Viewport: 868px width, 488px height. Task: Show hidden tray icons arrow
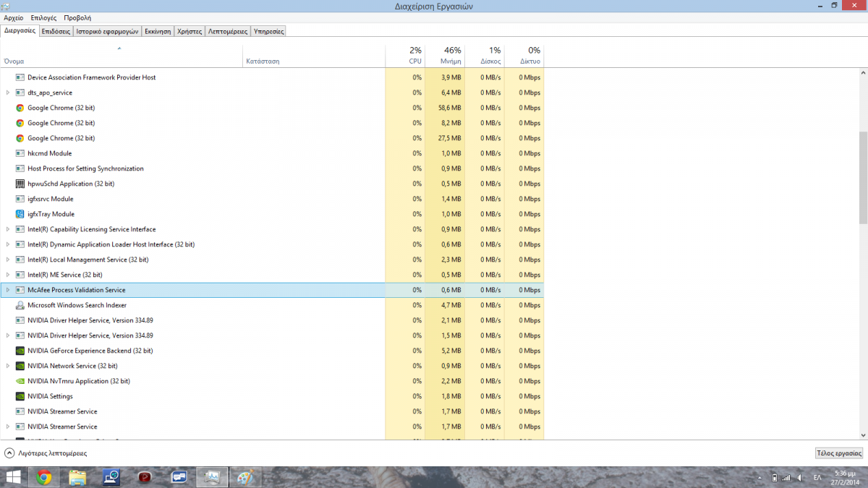click(x=760, y=478)
